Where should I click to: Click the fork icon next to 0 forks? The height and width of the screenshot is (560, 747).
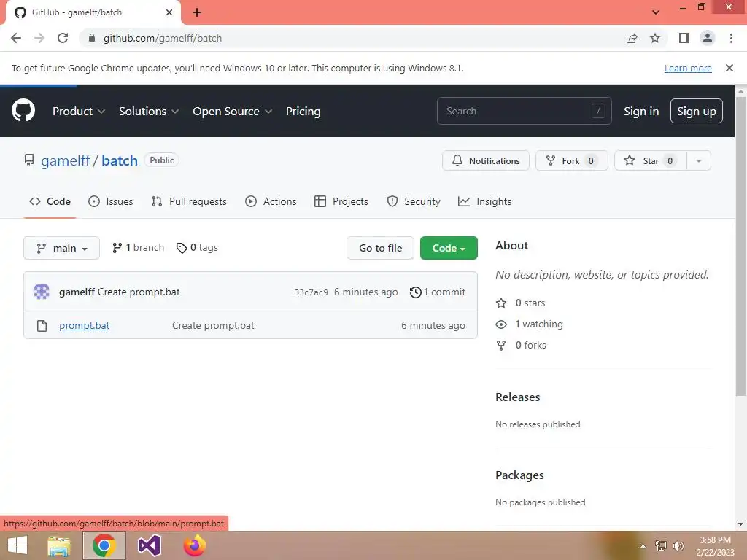(x=501, y=345)
